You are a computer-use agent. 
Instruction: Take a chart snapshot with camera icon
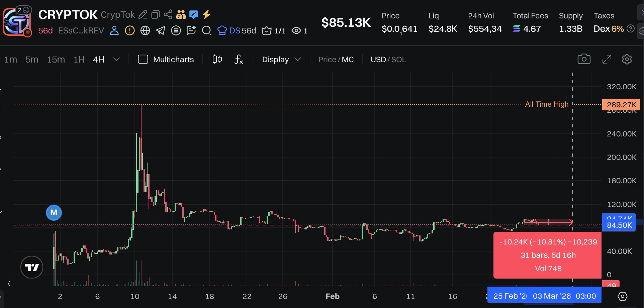tap(584, 59)
